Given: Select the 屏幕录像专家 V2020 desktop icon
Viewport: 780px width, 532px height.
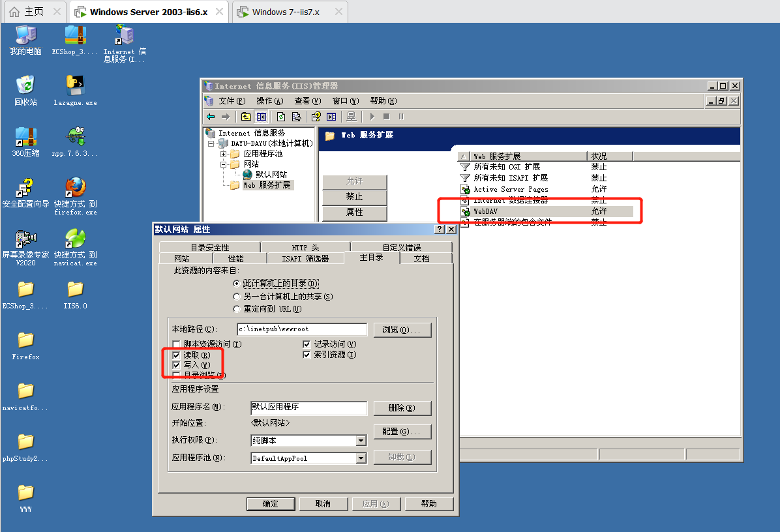Looking at the screenshot, I should [26, 247].
